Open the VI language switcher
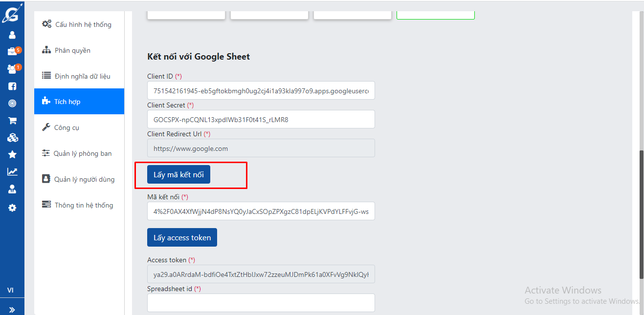Viewport: 644px width, 315px height. click(x=10, y=290)
